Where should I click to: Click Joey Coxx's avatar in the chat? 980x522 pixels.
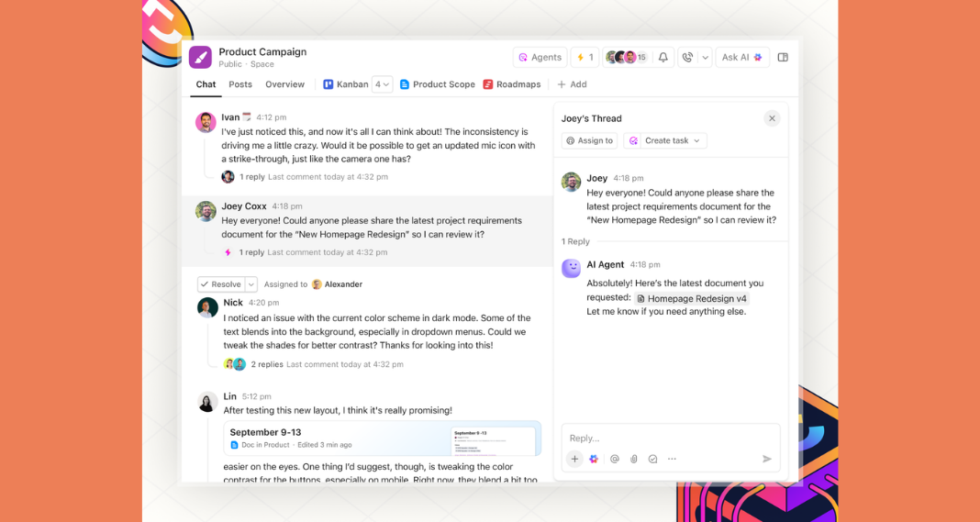pyautogui.click(x=206, y=211)
